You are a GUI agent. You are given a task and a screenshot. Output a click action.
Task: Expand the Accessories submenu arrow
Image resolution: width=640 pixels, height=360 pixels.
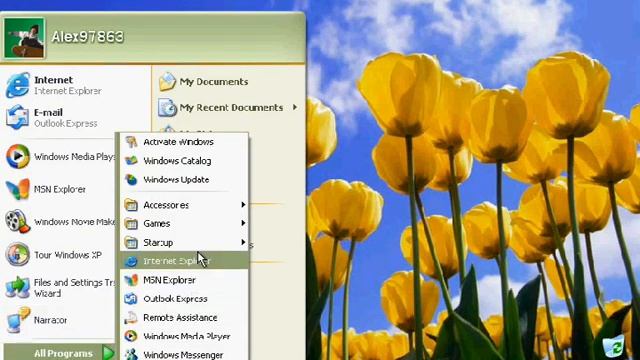coord(243,204)
